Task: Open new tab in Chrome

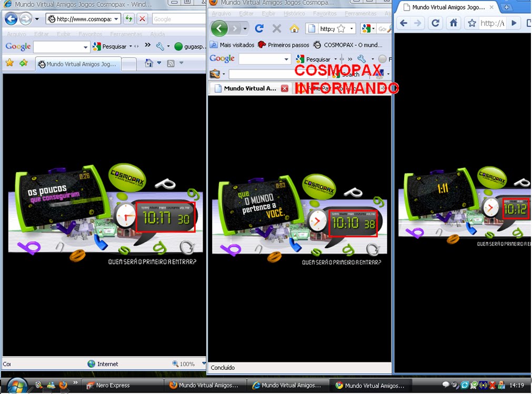Action: (x=506, y=7)
